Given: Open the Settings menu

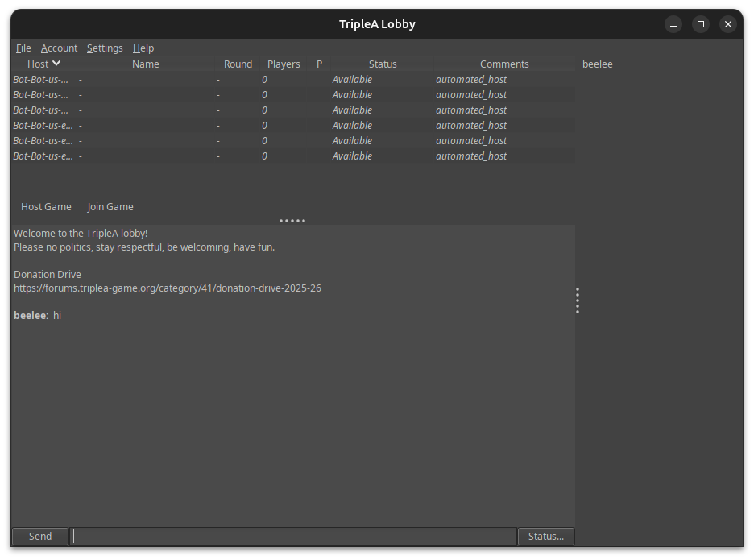Looking at the screenshot, I should click(x=105, y=48).
